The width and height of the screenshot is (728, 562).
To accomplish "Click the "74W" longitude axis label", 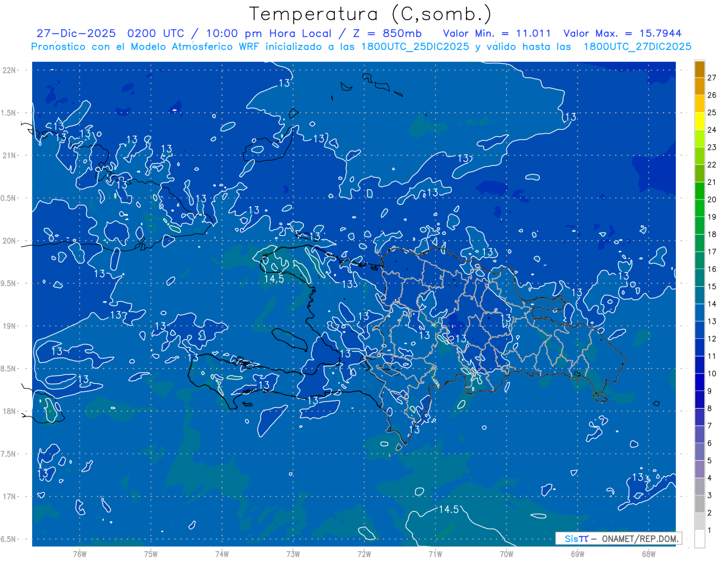I will point(222,554).
